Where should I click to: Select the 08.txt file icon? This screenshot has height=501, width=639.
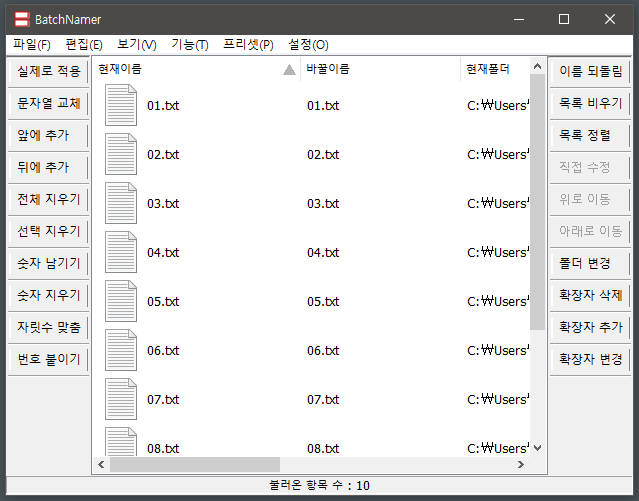pos(121,441)
